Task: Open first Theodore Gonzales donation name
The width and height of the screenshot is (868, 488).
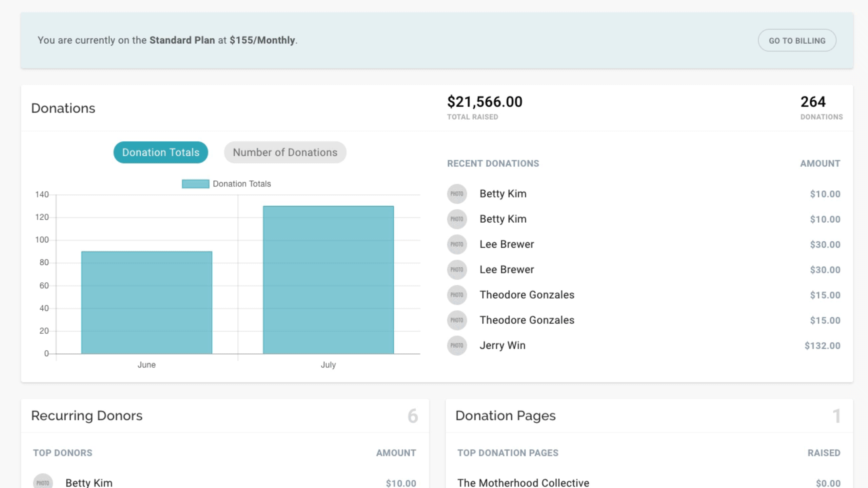Action: tap(527, 295)
